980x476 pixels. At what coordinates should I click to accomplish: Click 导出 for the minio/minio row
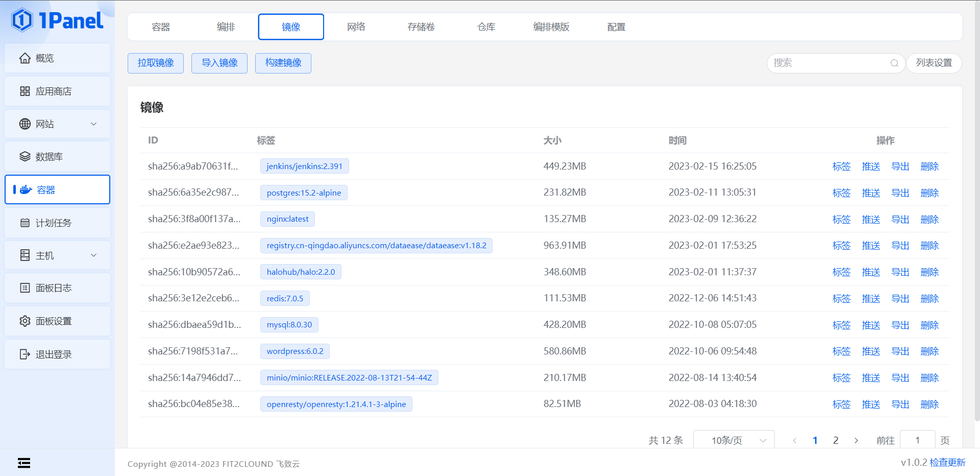(900, 378)
